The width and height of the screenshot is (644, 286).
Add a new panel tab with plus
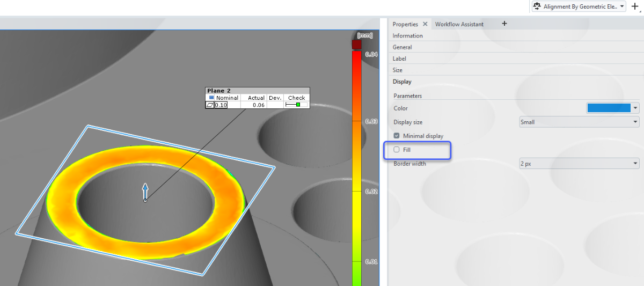pyautogui.click(x=504, y=24)
